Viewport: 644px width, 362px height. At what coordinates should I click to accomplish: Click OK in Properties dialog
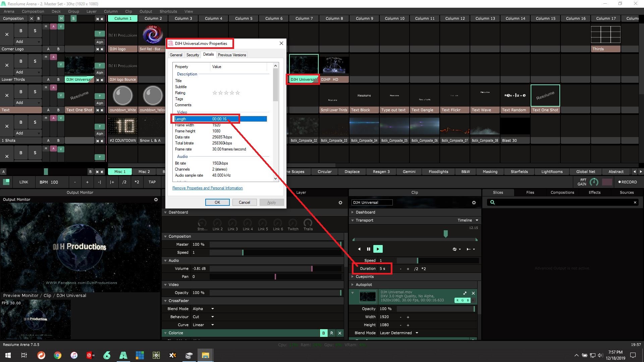[x=217, y=202]
